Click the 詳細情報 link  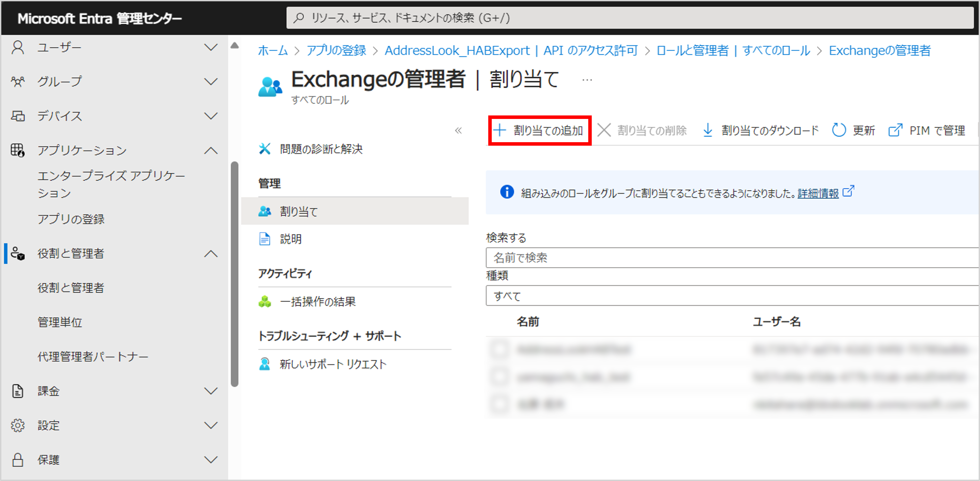pos(818,194)
